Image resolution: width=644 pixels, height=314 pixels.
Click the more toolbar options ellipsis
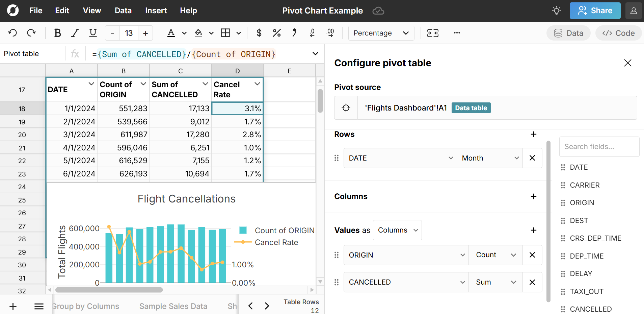457,33
